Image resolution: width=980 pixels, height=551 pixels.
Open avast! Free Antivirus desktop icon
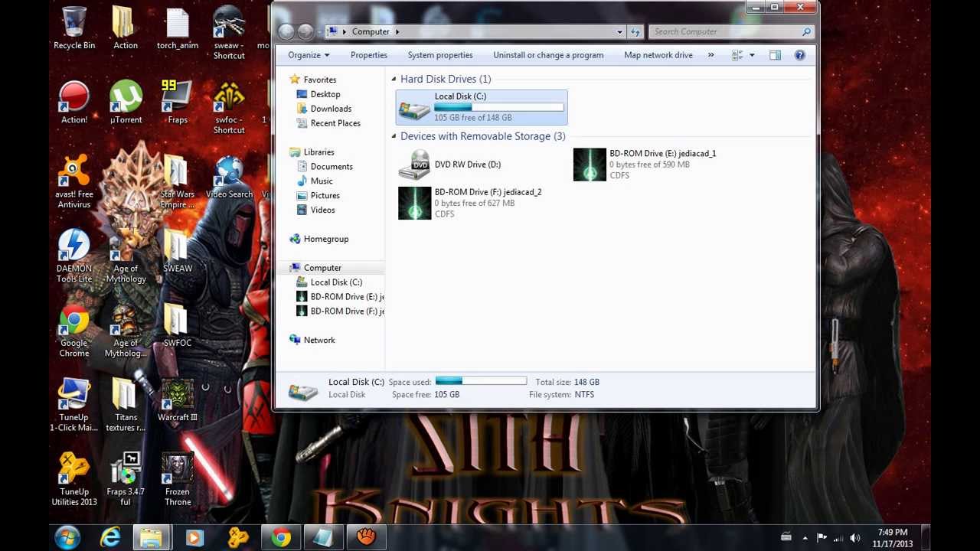click(74, 182)
